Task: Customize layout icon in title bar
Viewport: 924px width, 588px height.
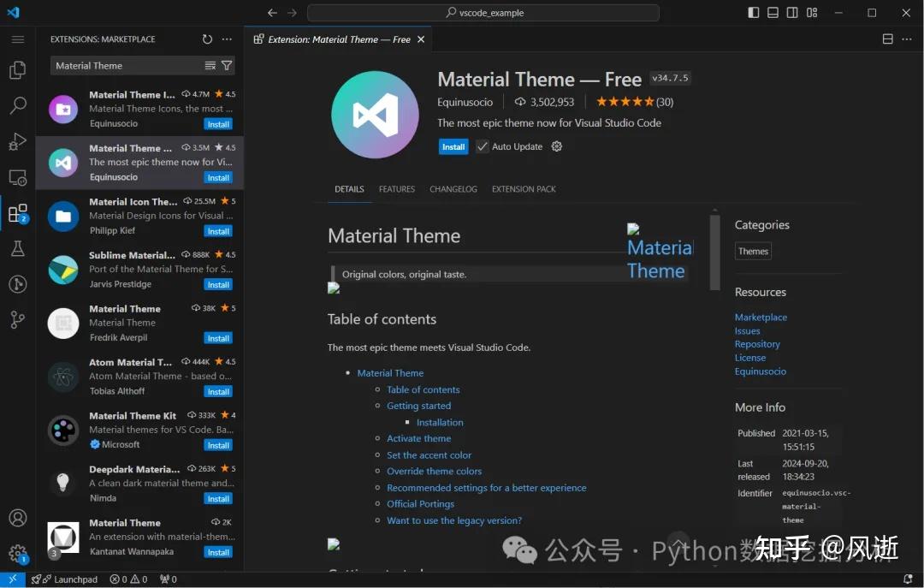Action: (x=812, y=12)
